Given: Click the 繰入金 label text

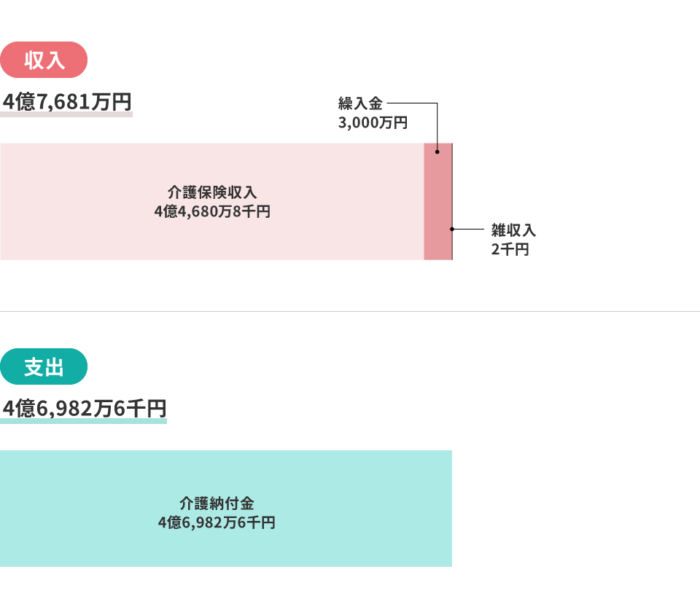Looking at the screenshot, I should pos(360,103).
